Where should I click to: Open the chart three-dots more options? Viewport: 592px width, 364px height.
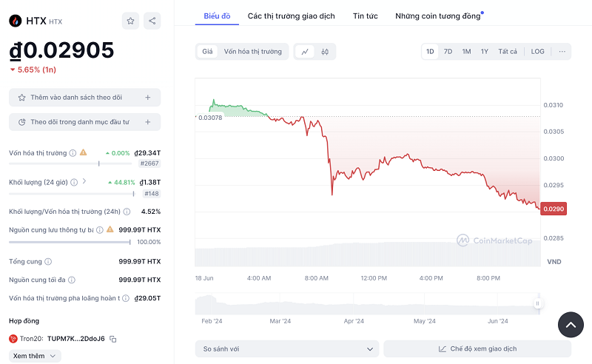(x=562, y=52)
